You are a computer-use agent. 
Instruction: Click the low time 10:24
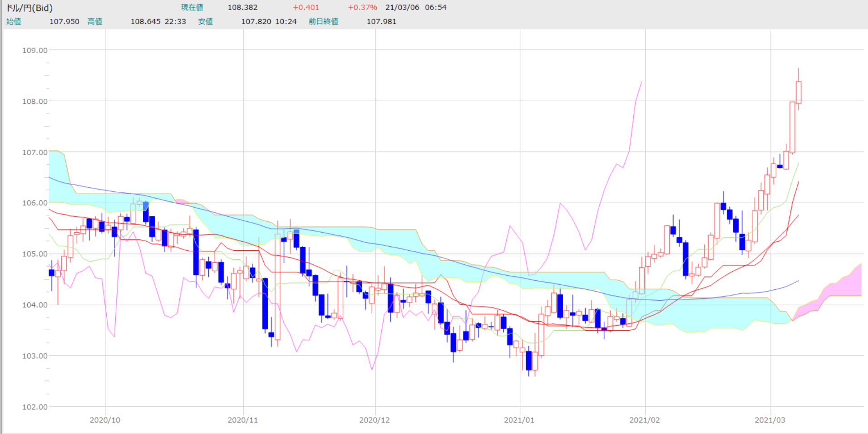286,21
